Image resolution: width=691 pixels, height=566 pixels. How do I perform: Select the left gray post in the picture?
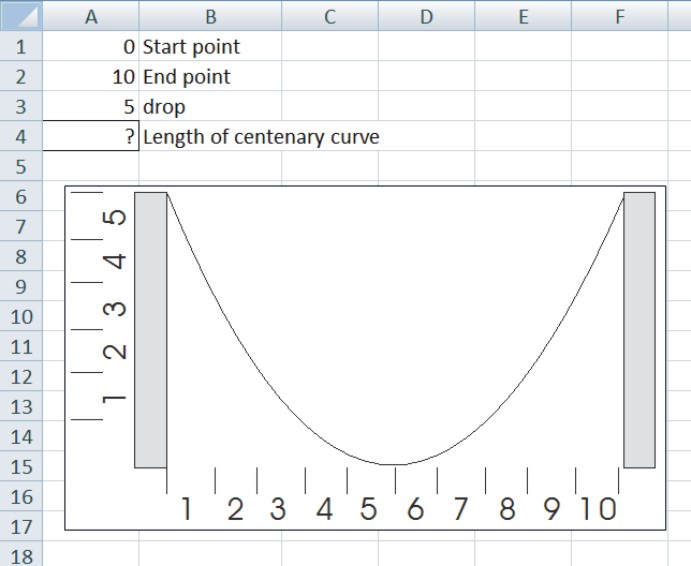pos(151,330)
